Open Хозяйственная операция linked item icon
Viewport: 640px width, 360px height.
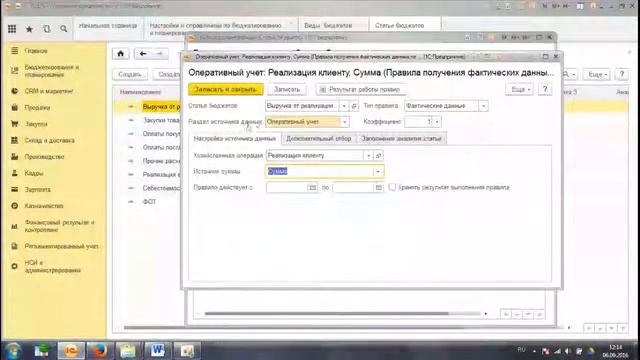pos(378,156)
